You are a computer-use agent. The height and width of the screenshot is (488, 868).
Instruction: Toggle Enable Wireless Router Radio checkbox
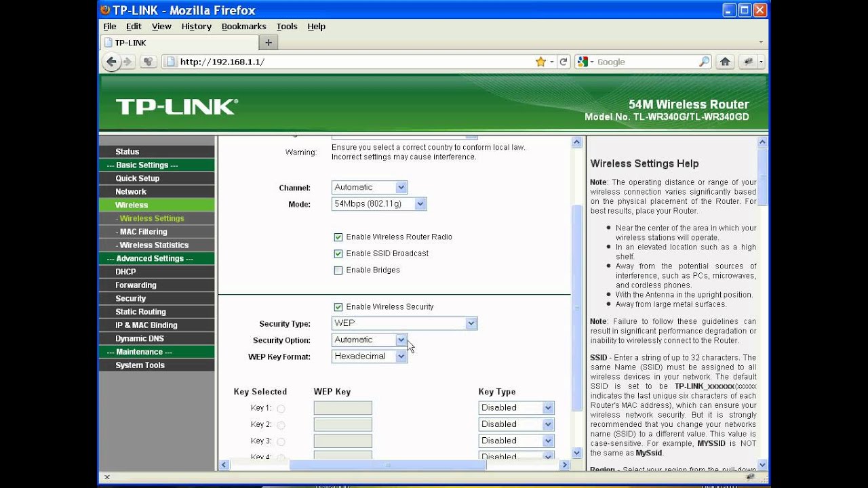point(338,237)
